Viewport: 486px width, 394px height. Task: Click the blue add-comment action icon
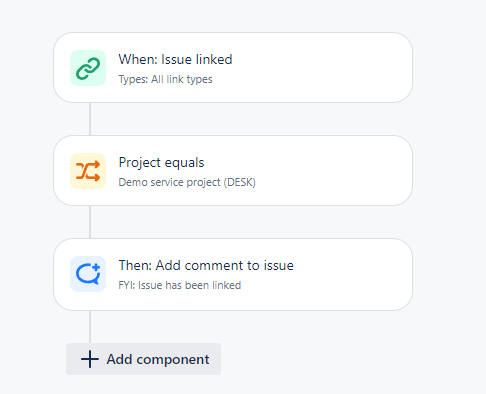click(x=88, y=274)
